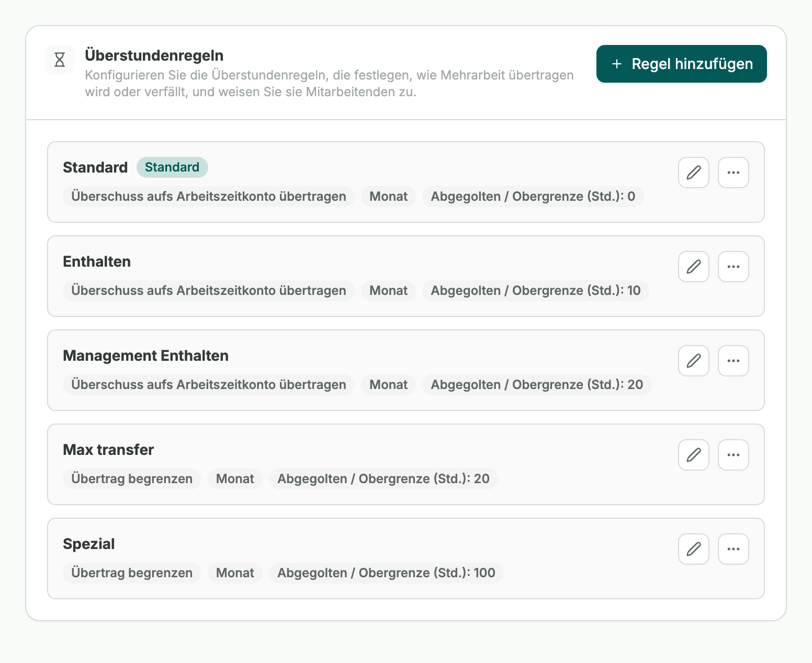Click the Monat tag in Max transfer
This screenshot has height=663, width=812.
point(235,479)
